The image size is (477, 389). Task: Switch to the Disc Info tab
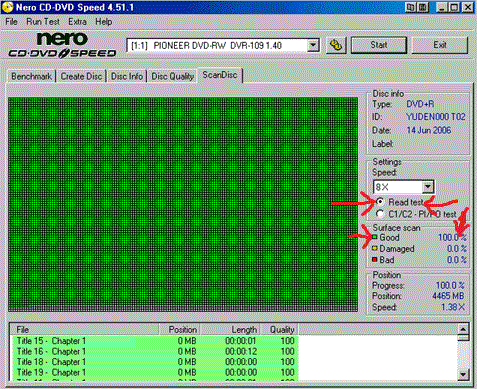tap(127, 76)
